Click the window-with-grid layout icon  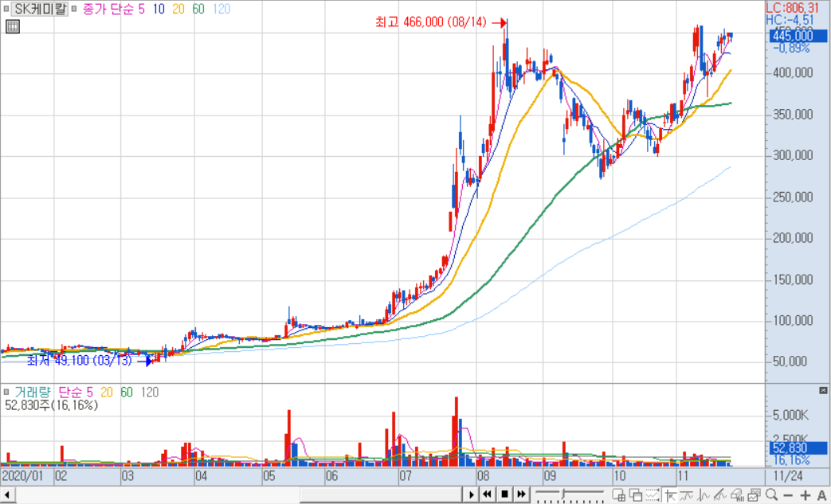618,495
